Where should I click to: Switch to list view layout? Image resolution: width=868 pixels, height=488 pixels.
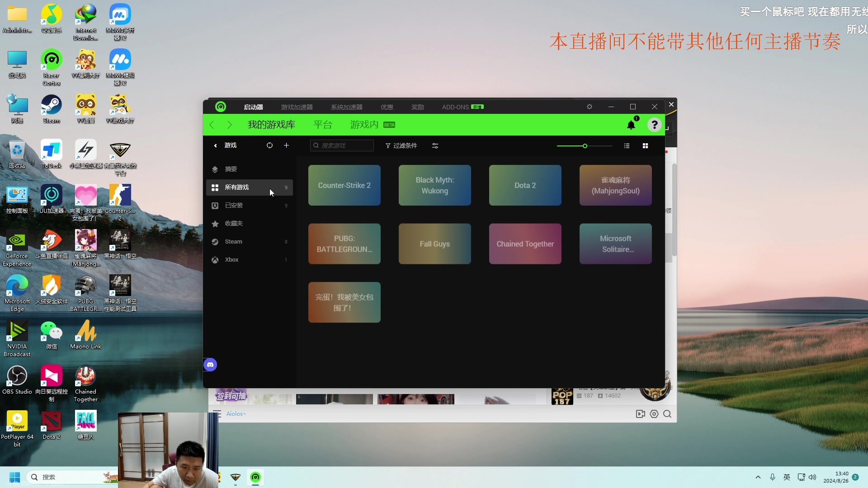(x=627, y=145)
